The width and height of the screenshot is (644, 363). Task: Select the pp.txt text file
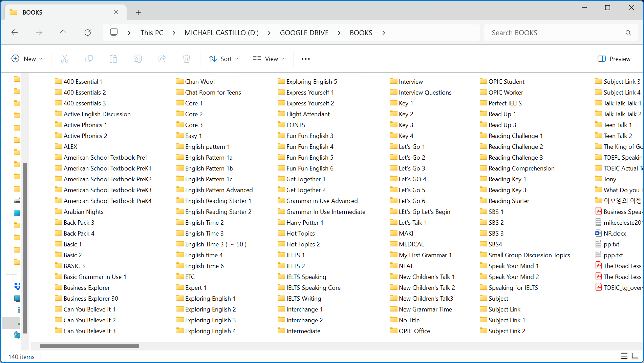607,244
